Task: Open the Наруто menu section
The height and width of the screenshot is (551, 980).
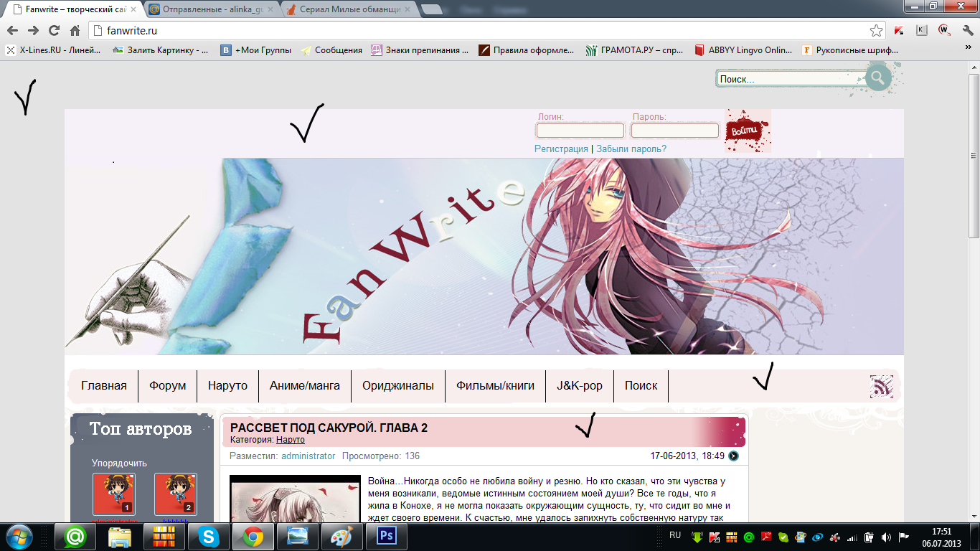Action: (227, 385)
